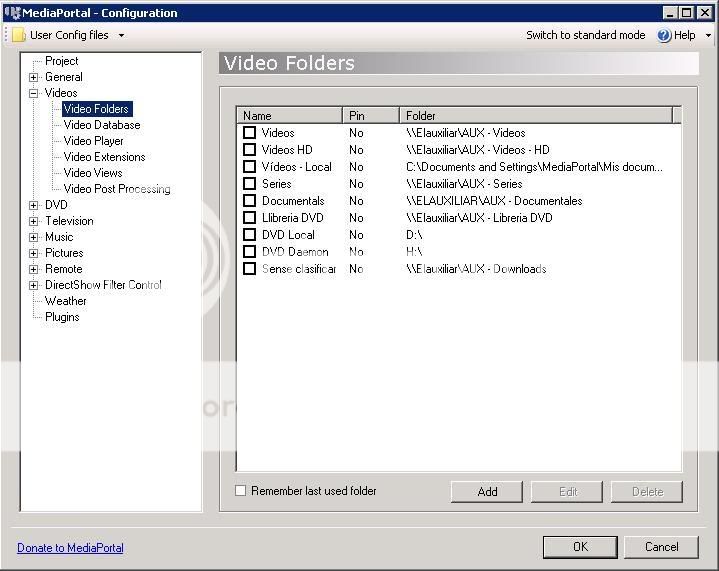Tick the checkbox for Vídeos - Local
Screen dimensions: 719x571
[249, 166]
